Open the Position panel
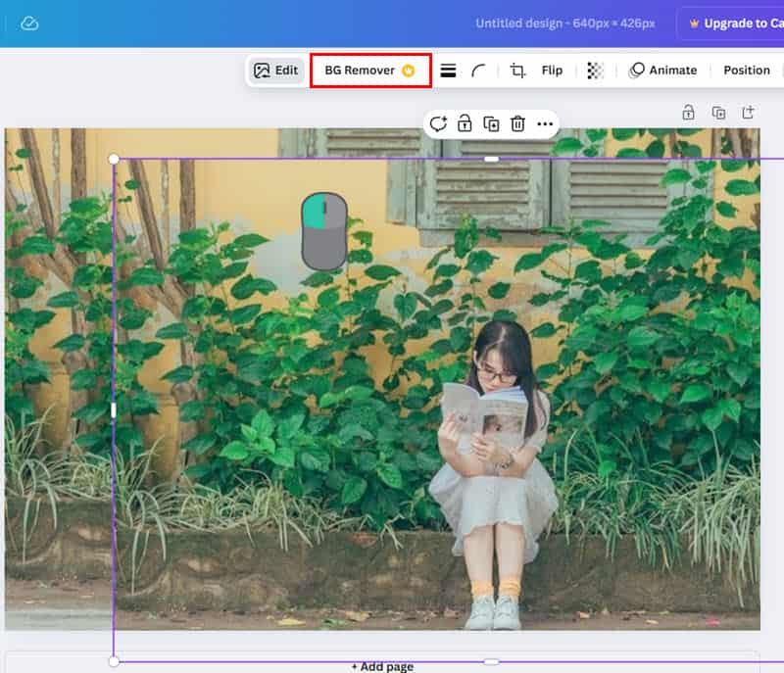Image resolution: width=784 pixels, height=673 pixels. coord(747,71)
